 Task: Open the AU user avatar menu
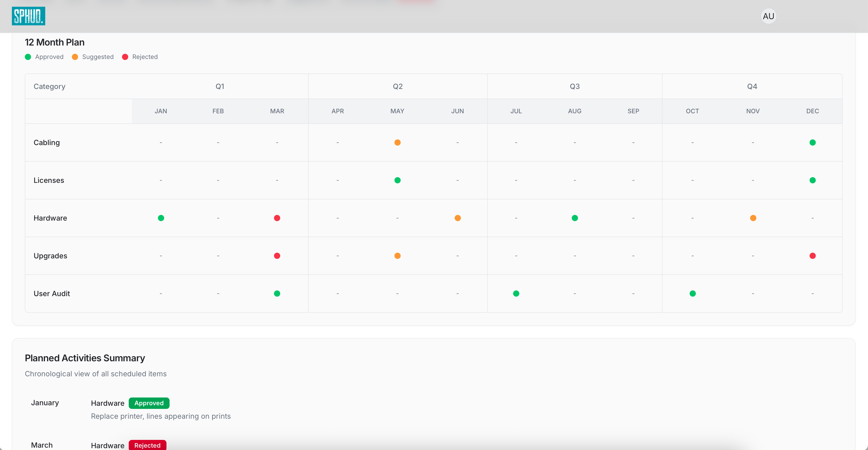pos(768,16)
